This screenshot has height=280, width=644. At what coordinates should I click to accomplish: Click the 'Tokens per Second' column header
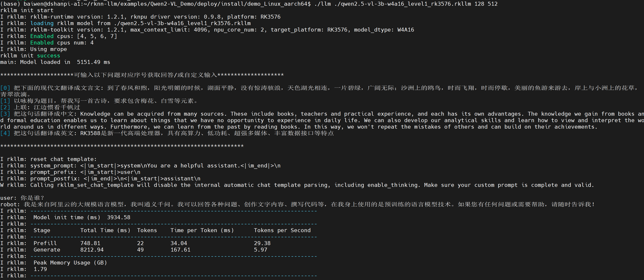click(282, 230)
